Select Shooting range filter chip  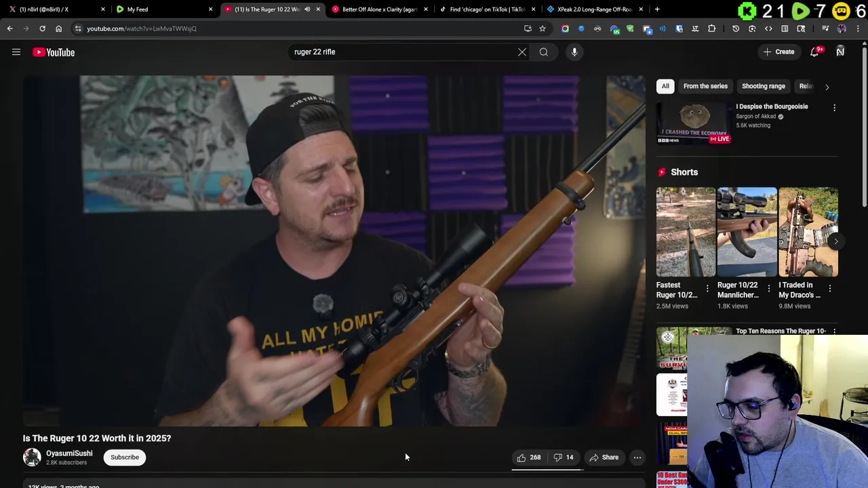[x=764, y=86]
